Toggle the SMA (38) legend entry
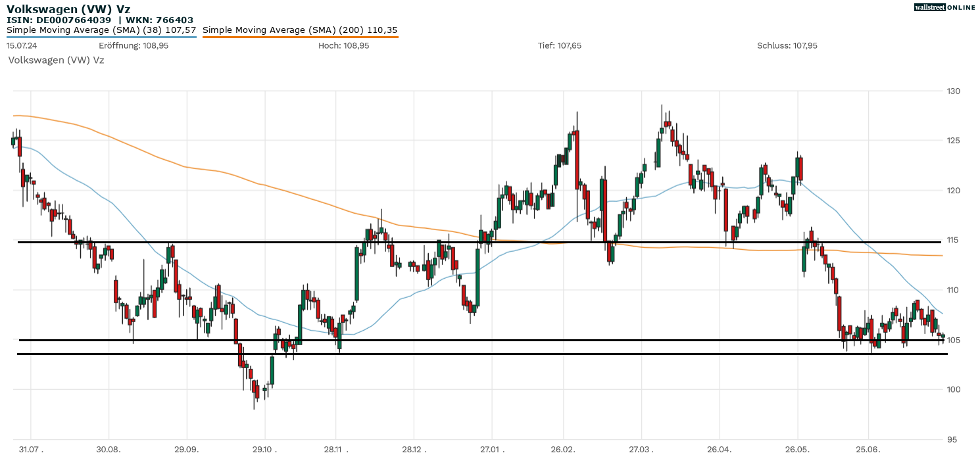Screen dimensions: 980x453 tap(101, 30)
